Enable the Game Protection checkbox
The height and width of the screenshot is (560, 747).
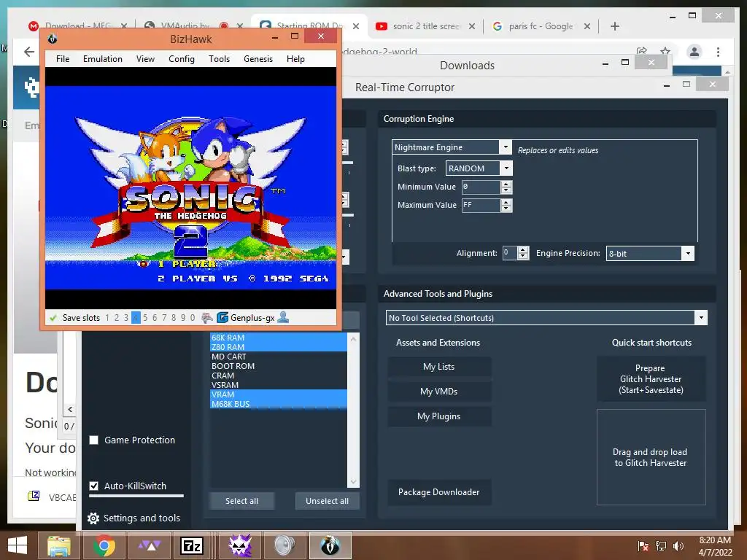(x=94, y=440)
